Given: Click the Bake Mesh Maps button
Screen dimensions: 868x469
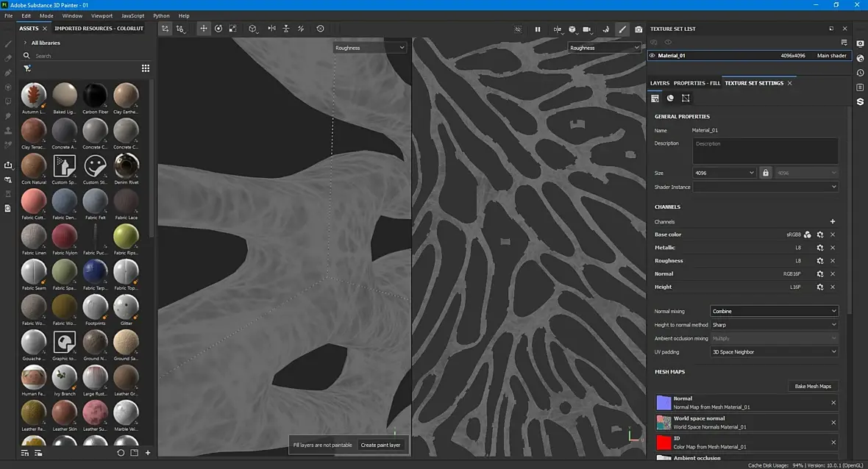Looking at the screenshot, I should tap(813, 386).
